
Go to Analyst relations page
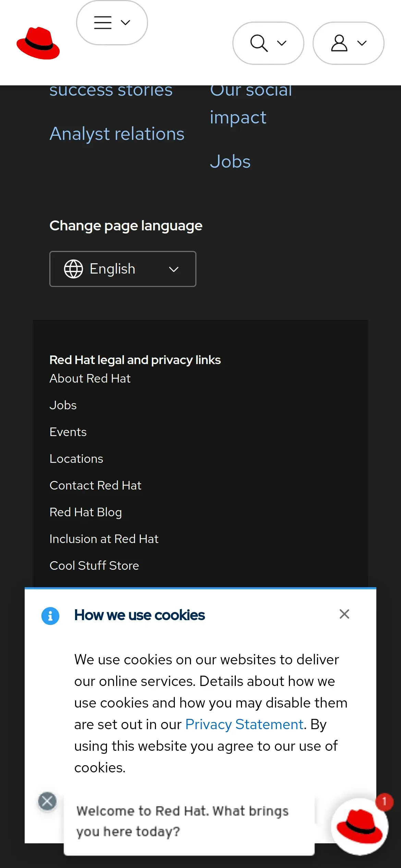[x=117, y=134]
